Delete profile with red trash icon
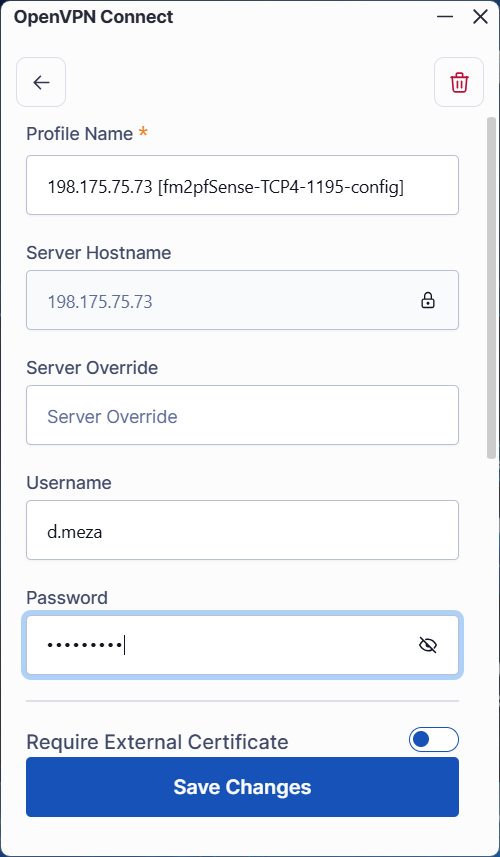 coord(459,82)
